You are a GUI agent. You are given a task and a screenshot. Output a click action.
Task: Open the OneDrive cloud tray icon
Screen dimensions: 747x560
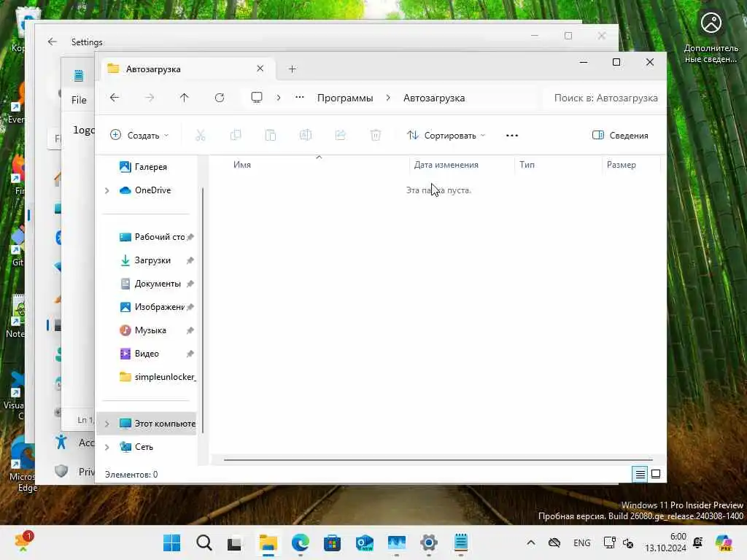(554, 542)
